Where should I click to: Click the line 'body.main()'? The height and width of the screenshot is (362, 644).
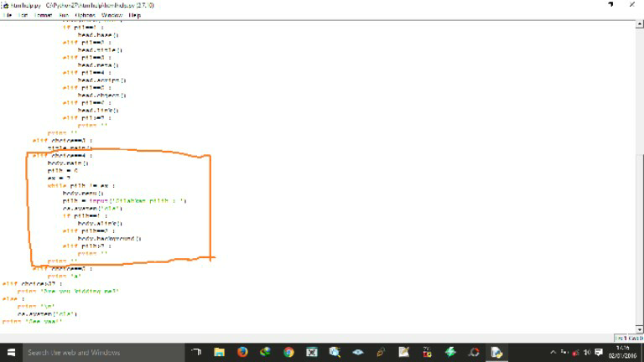[x=68, y=163]
